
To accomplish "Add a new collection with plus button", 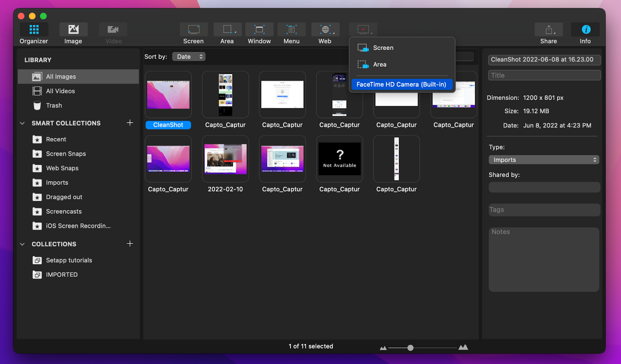I will coord(130,243).
